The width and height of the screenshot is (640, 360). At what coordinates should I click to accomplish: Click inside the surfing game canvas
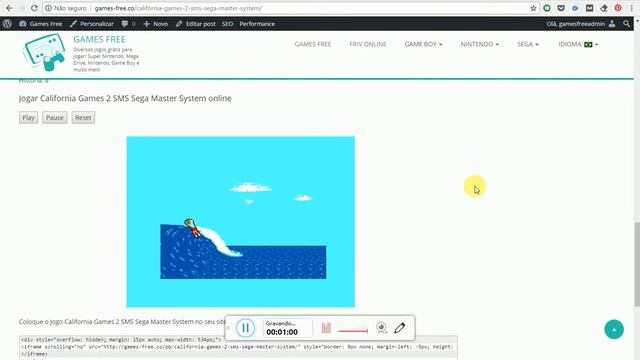(x=240, y=222)
